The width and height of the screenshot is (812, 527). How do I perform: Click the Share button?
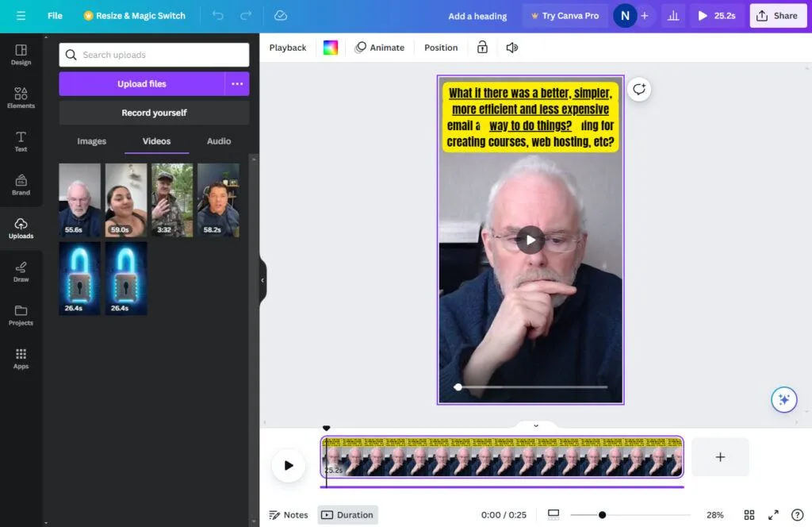778,15
